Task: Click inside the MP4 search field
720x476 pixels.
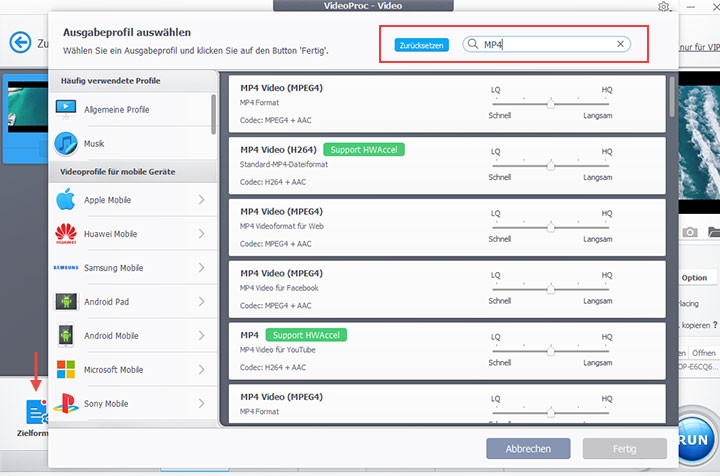Action: [x=546, y=44]
